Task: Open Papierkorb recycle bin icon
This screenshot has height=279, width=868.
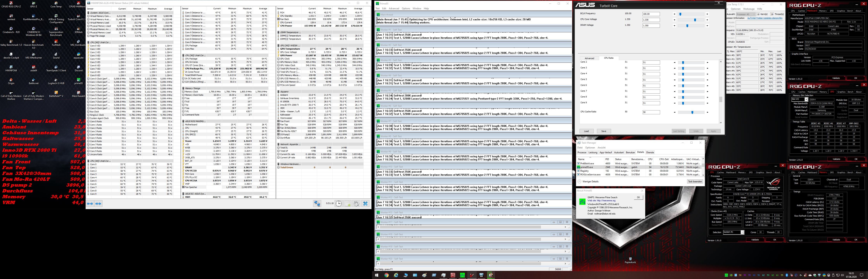Action: click(630, 259)
